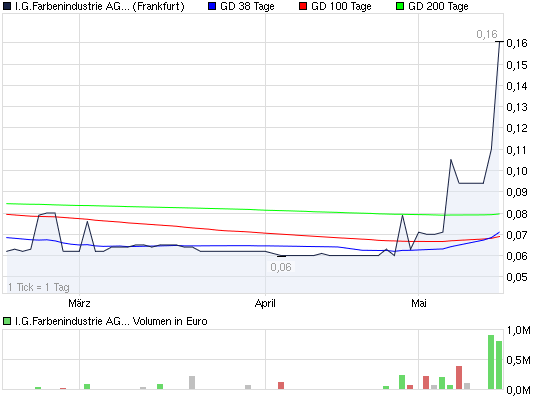Screen dimensions: 545x398
Task: Click the 0,07 y-axis value
Action: 517,235
